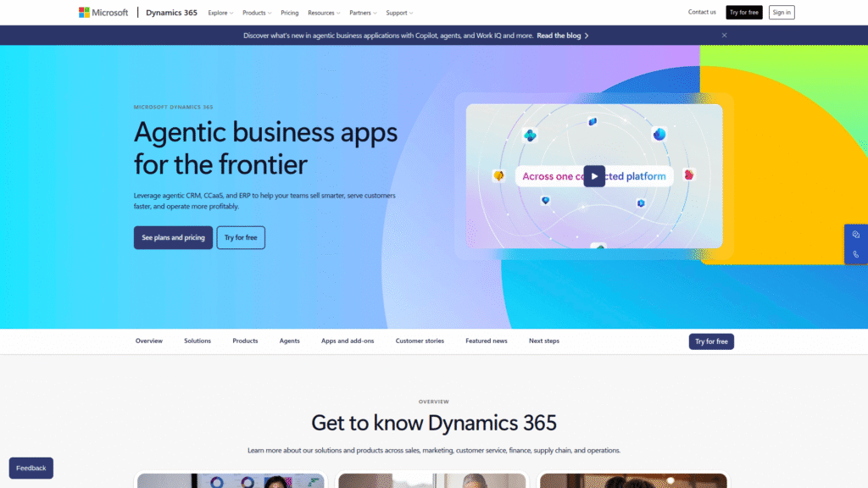This screenshot has height=488, width=868.
Task: Click the teal clover app icon in video
Action: (530, 135)
